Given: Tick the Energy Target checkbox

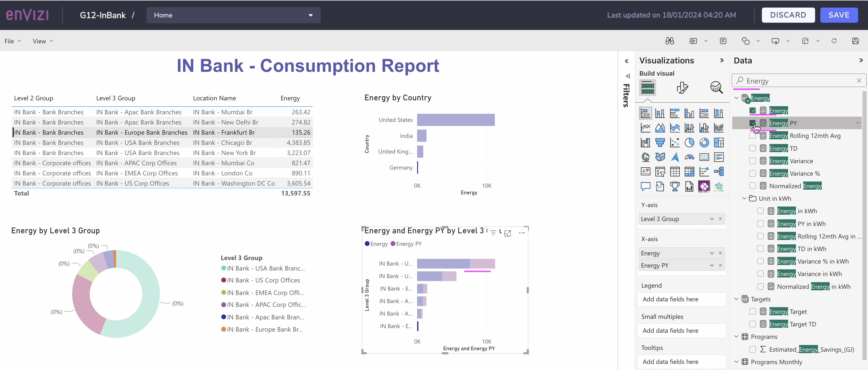Looking at the screenshot, I should pos(752,311).
